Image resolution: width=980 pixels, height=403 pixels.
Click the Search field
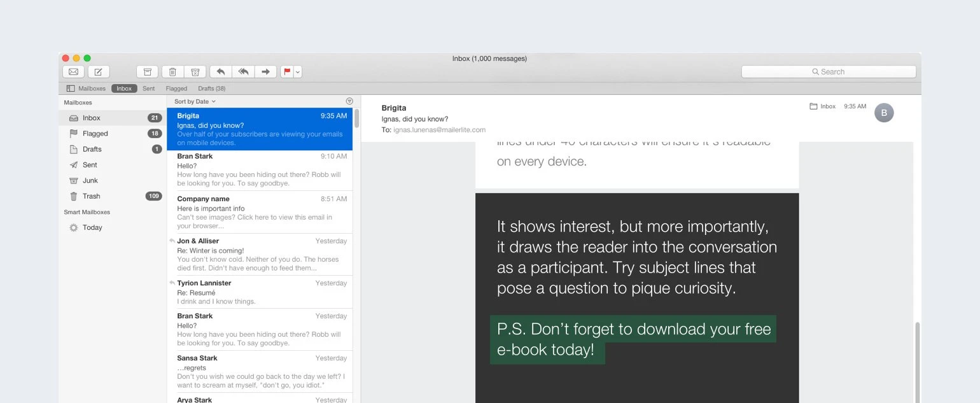coord(829,72)
